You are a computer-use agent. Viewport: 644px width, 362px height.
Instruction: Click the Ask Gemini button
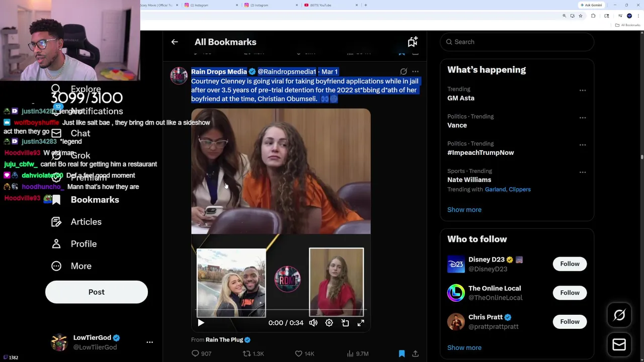tap(591, 5)
